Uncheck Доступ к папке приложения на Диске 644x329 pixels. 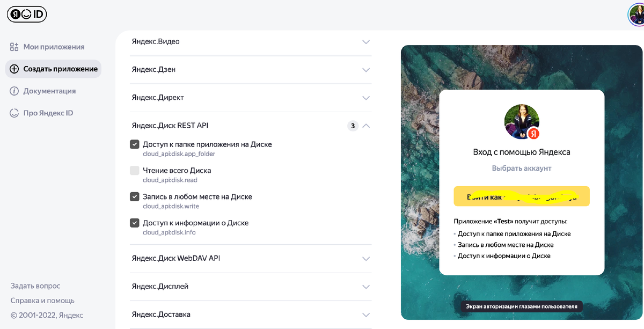135,144
